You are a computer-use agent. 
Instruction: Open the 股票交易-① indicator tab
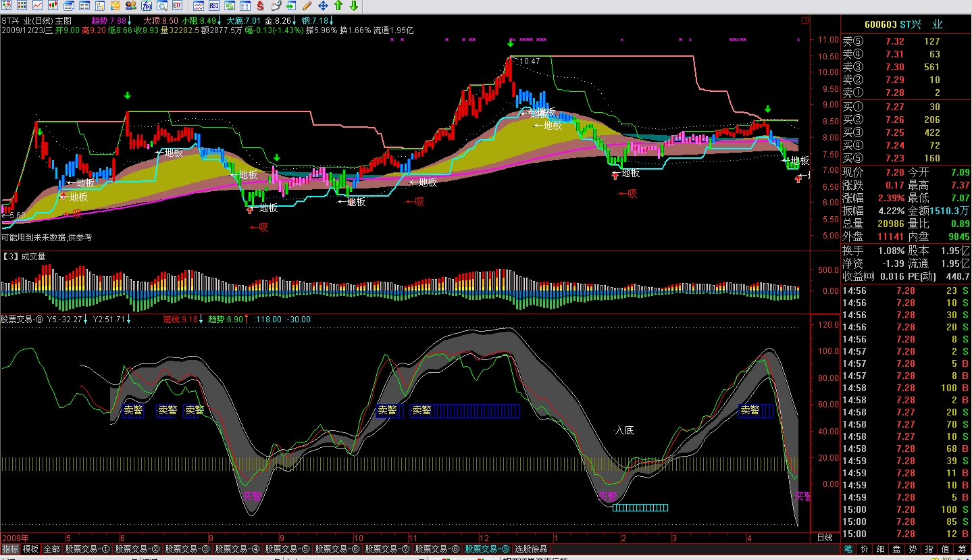tap(88, 549)
